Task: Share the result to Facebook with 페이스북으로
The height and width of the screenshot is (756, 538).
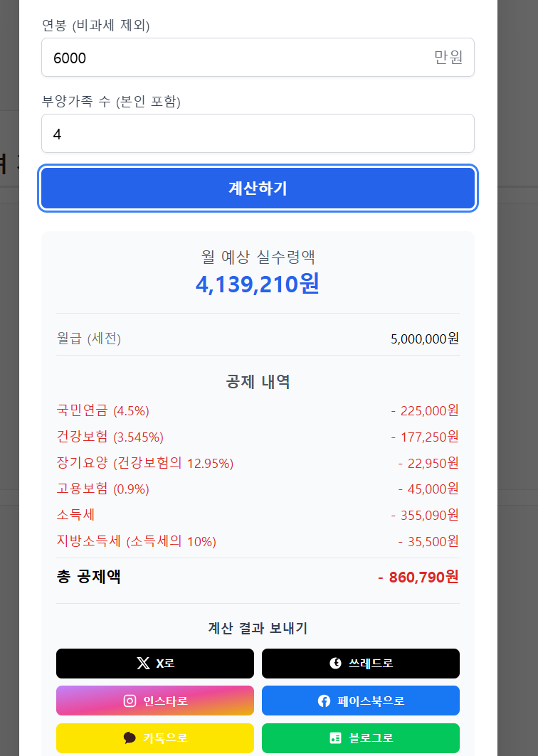Action: 360,701
